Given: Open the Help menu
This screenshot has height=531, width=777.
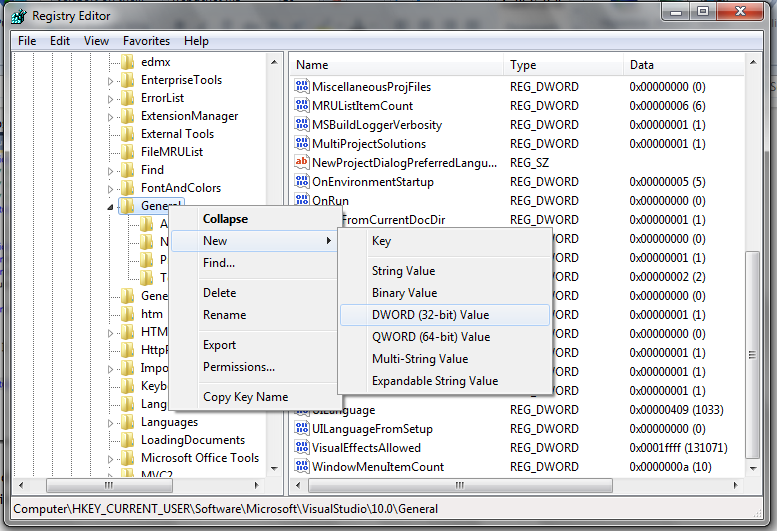Looking at the screenshot, I should [x=196, y=41].
